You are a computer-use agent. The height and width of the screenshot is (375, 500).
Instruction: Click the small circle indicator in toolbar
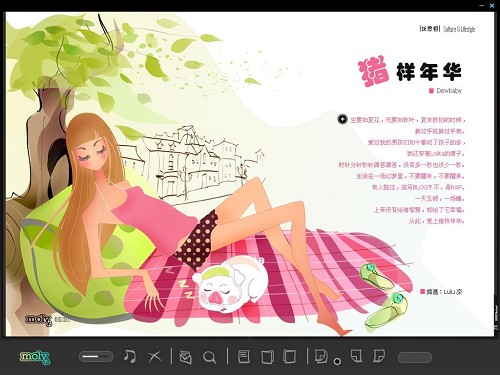337,361
